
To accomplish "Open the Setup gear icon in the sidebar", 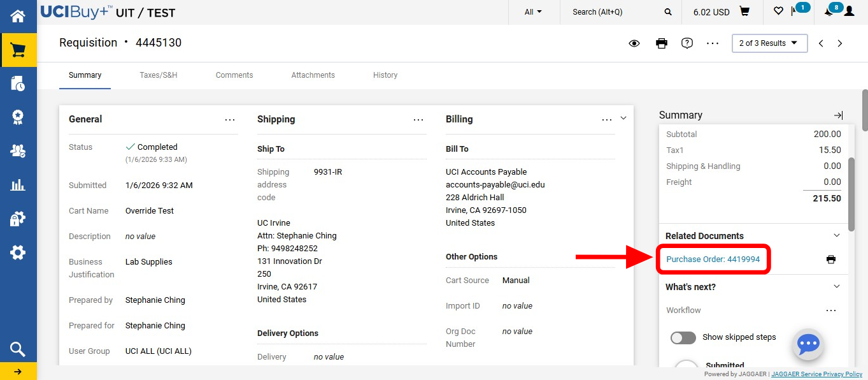I will [18, 252].
